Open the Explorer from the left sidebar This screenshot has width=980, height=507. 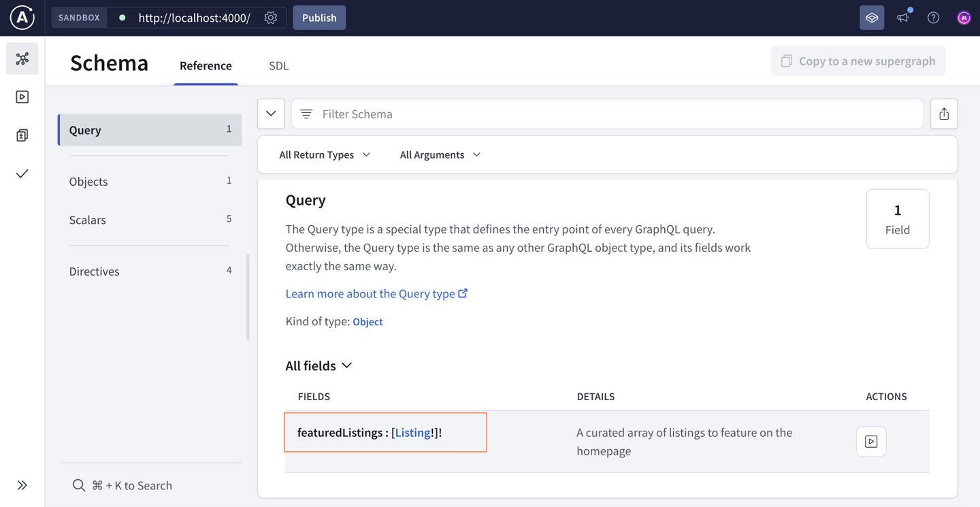(22, 97)
